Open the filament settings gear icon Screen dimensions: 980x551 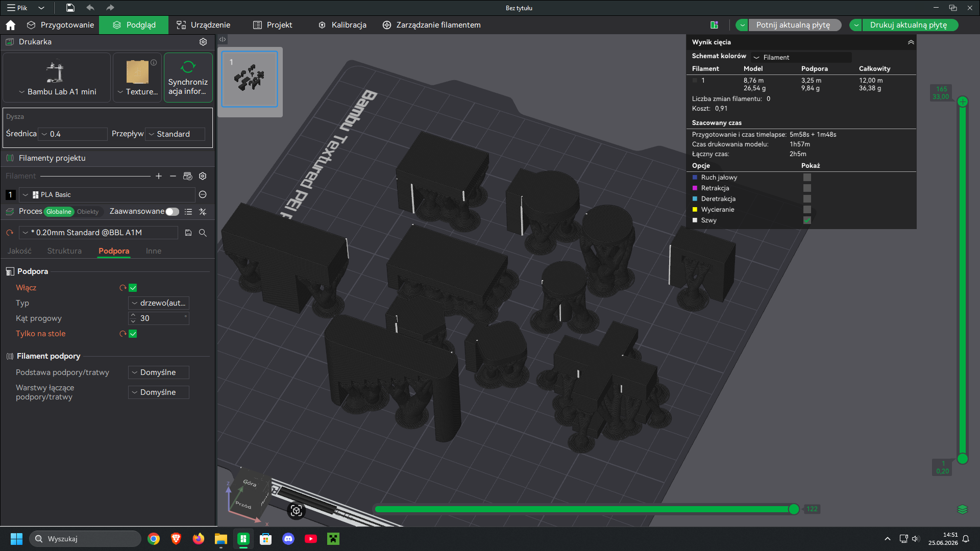click(x=203, y=176)
